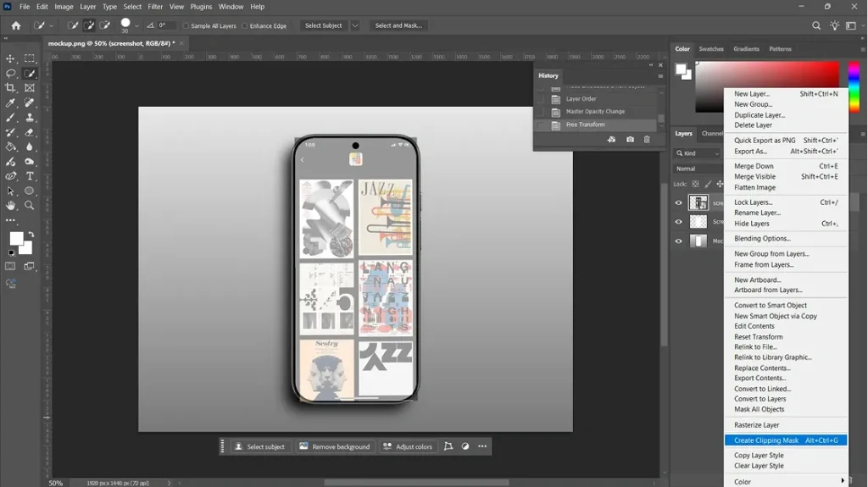Select the Path Selection tool
Image resolution: width=868 pixels, height=487 pixels.
pos(10,191)
